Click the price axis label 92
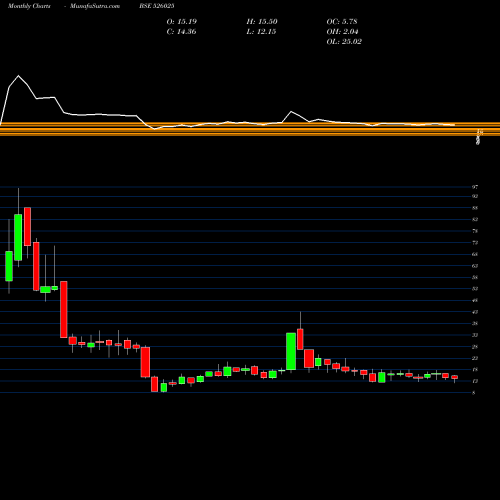Viewport: 500px width, 500px height. coord(475,196)
